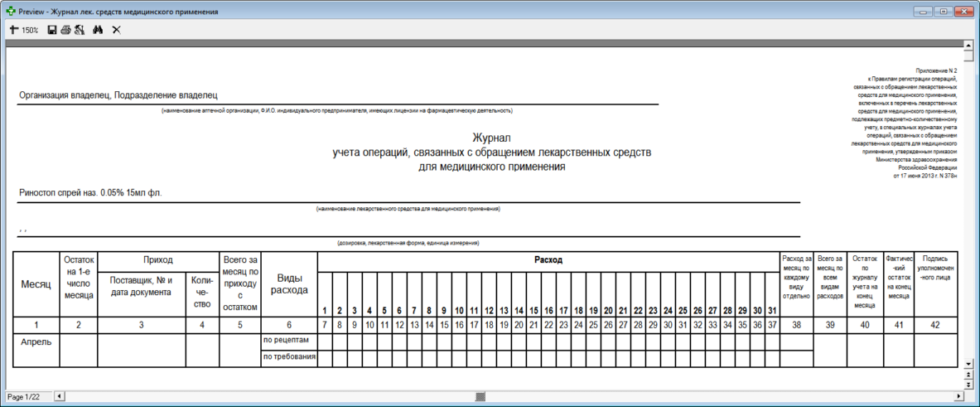Click the zoom tool icon

(14, 29)
